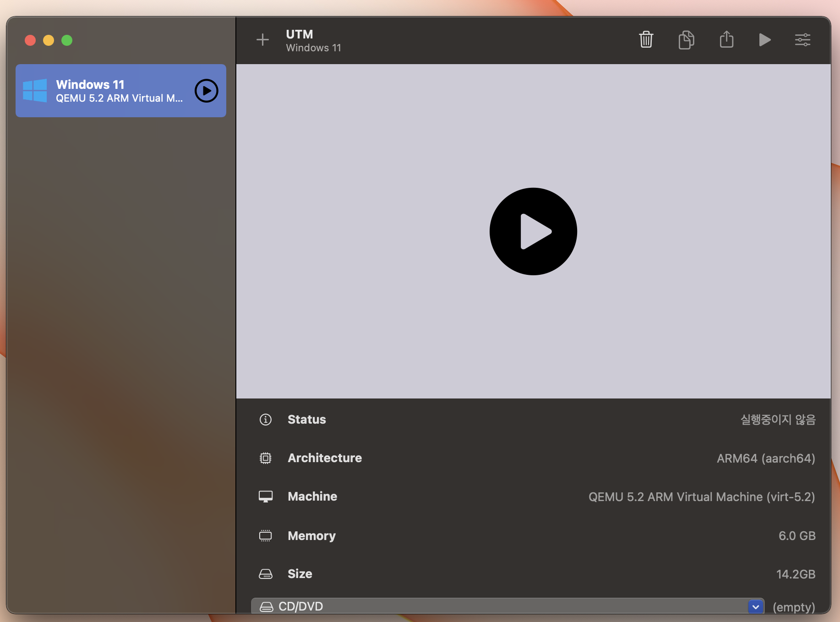Image resolution: width=840 pixels, height=622 pixels.
Task: Click the Status label
Action: [307, 420]
